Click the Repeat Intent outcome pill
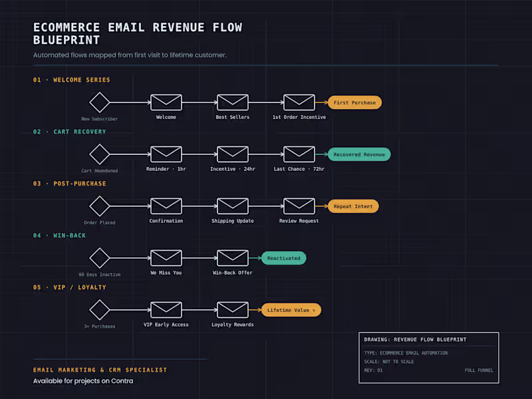Image resolution: width=532 pixels, height=399 pixels. coord(353,206)
